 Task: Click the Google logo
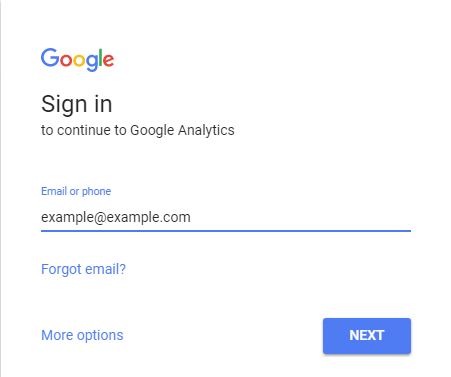pos(77,60)
